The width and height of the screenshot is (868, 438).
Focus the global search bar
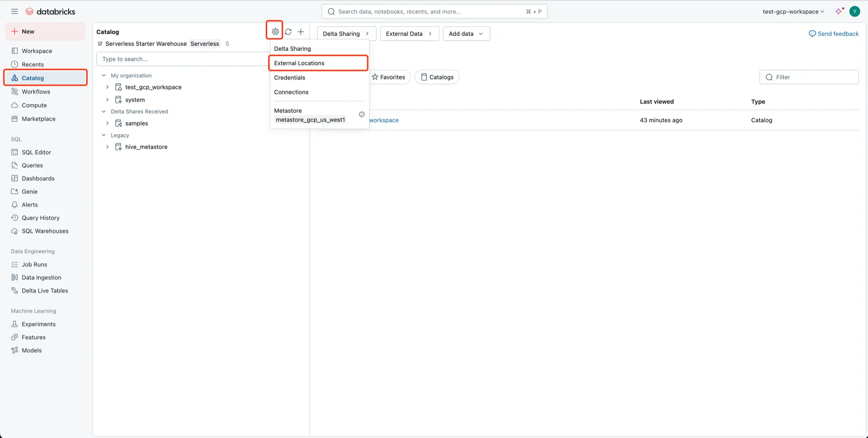[434, 12]
